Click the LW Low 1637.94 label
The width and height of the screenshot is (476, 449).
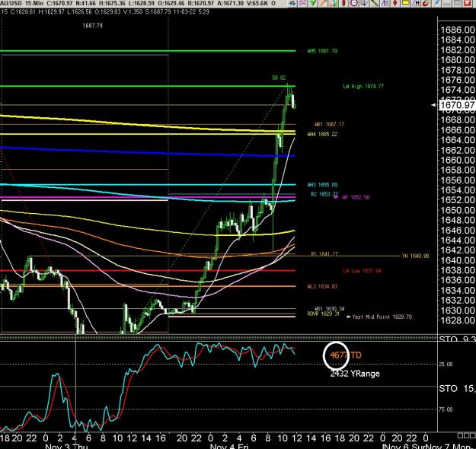point(362,271)
